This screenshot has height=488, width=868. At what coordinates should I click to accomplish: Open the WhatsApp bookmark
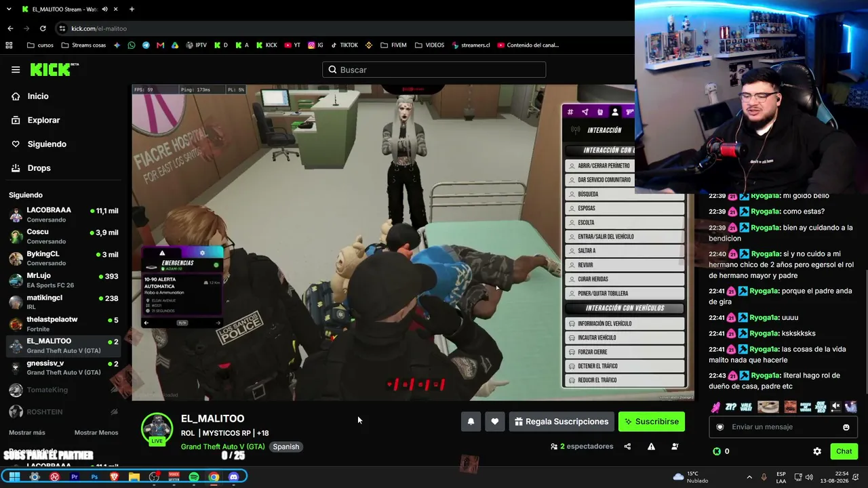point(132,45)
